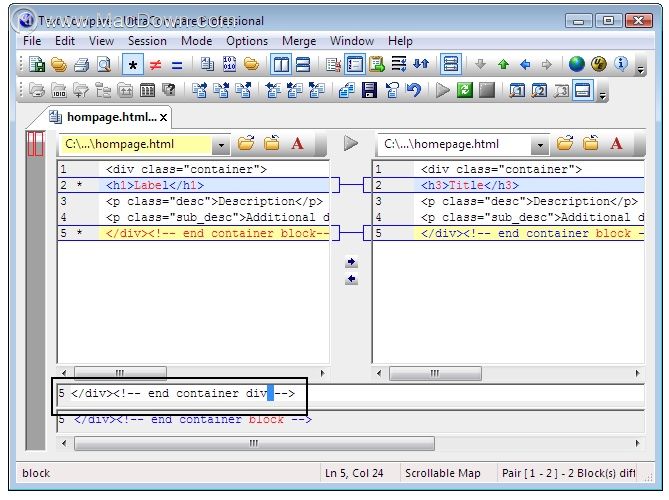Click the blue left arrow in the toolbar

[x=525, y=64]
